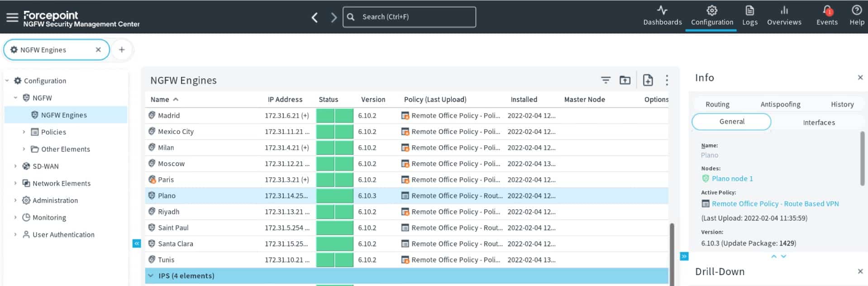Switch to the Interfaces tab

point(819,122)
